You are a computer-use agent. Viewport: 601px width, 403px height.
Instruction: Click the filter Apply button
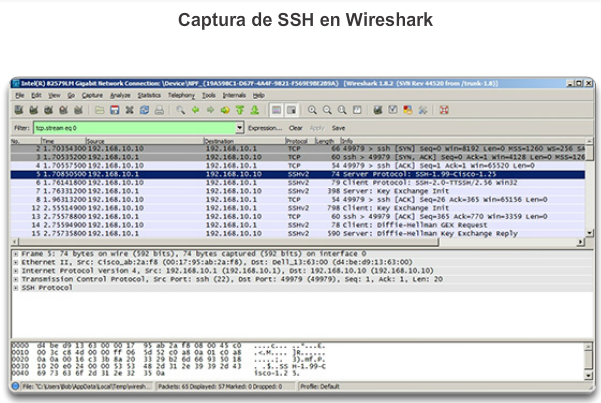317,128
